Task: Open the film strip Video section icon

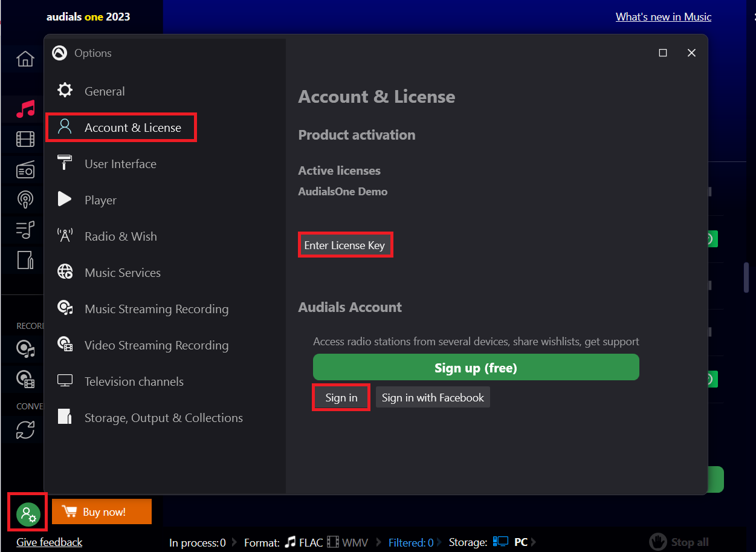Action: pyautogui.click(x=25, y=140)
